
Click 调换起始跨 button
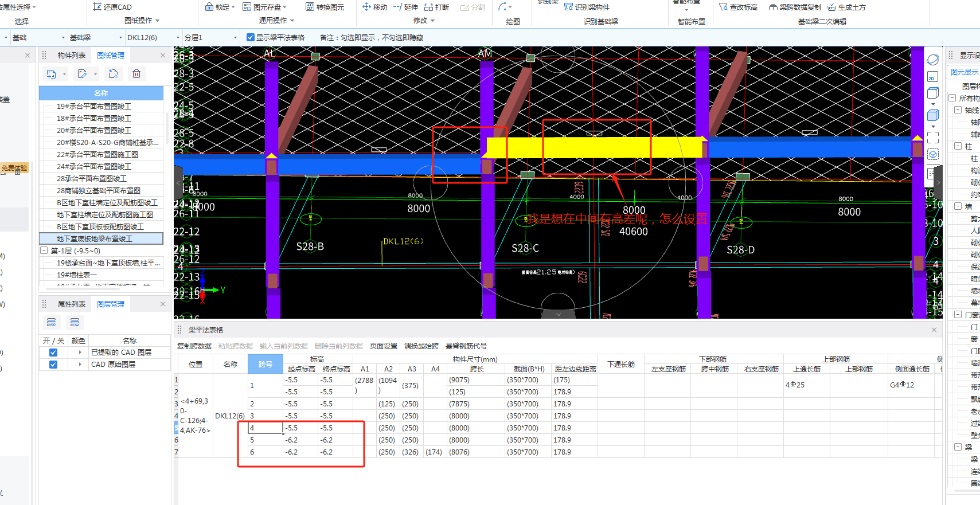(421, 346)
